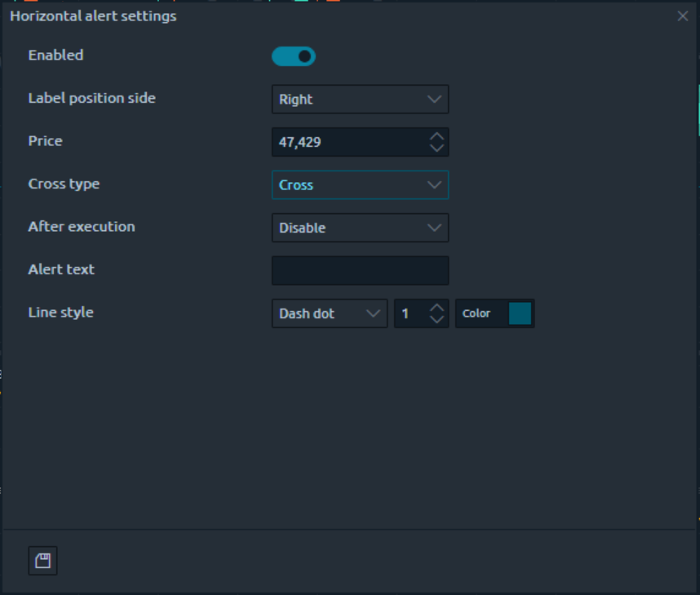Click the Horizontal alert settings title bar
The image size is (700, 595).
(x=326, y=16)
